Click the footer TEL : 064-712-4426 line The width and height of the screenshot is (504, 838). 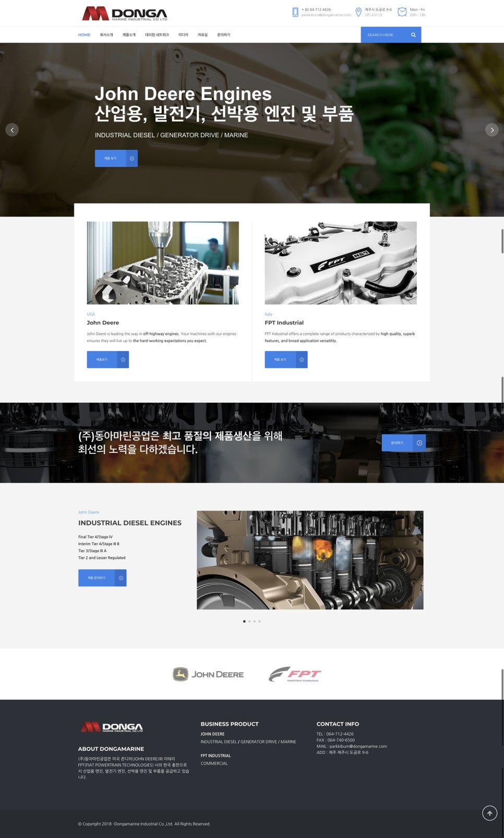[335, 734]
